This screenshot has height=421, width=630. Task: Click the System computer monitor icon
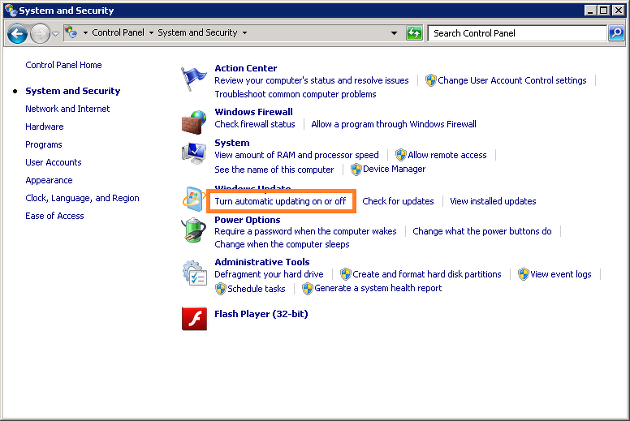tap(194, 153)
